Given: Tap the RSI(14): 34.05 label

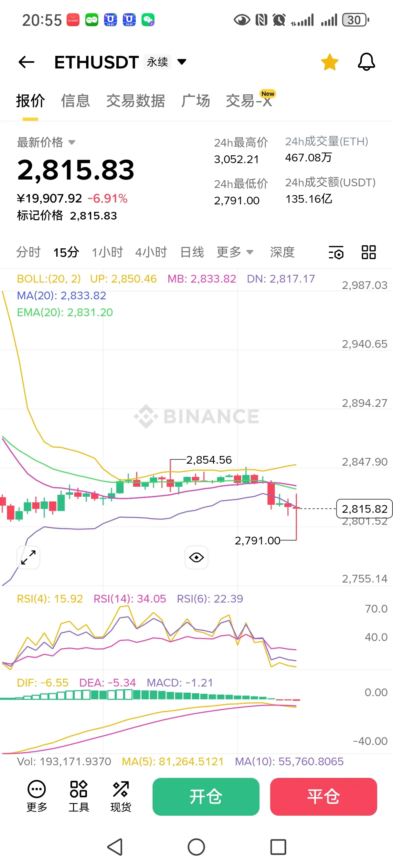Looking at the screenshot, I should point(130,599).
